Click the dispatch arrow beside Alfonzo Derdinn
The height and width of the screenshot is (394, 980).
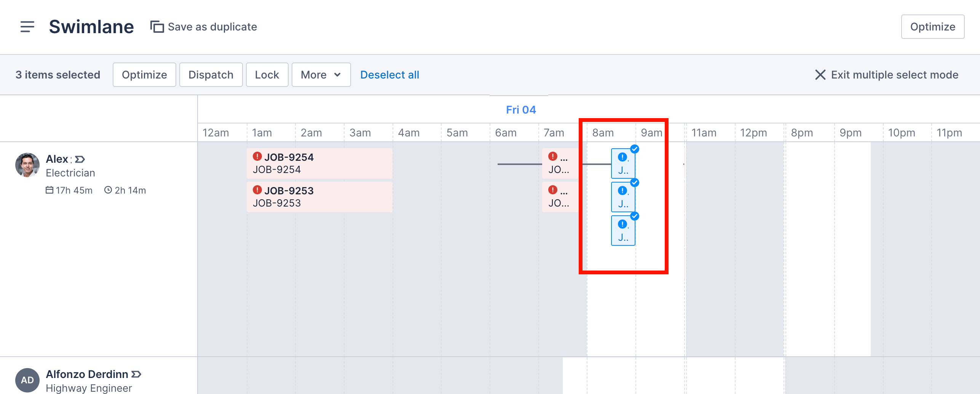point(136,374)
